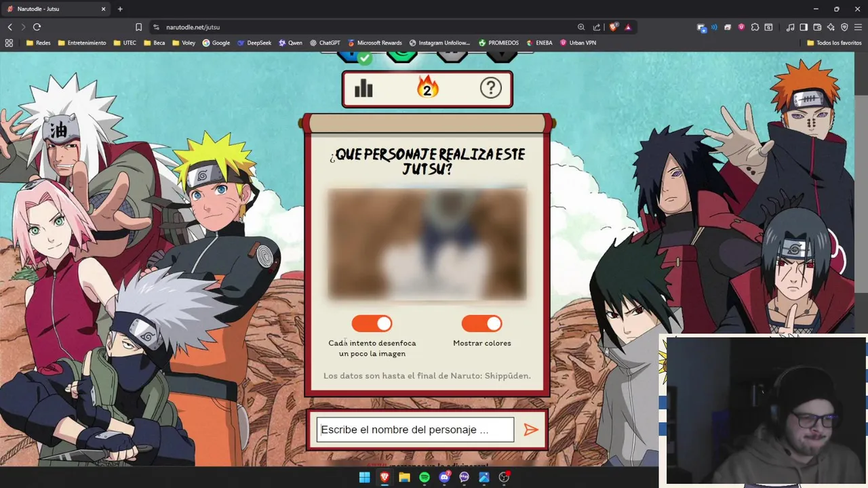Open the browser hamburger main menu
The width and height of the screenshot is (868, 488).
859,27
